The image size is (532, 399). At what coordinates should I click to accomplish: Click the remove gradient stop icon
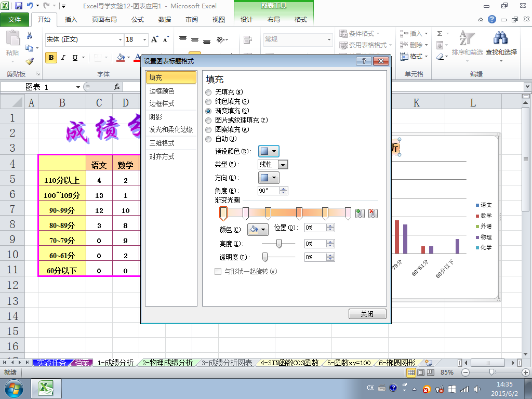click(373, 214)
